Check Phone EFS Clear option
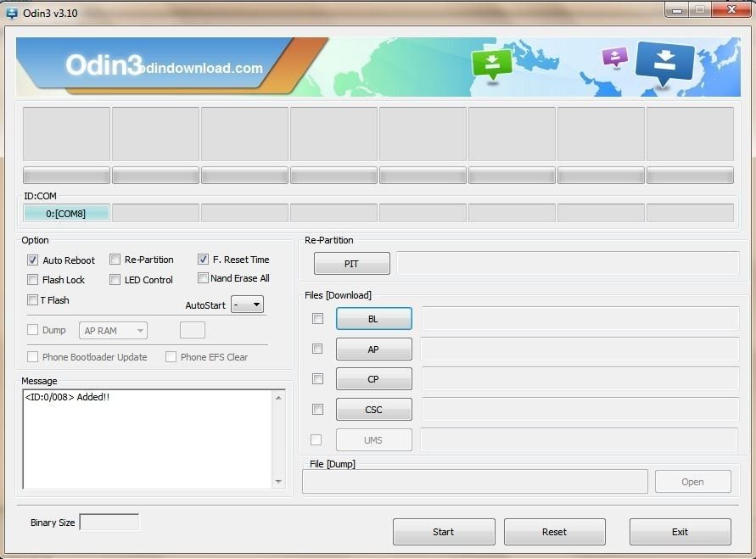 tap(171, 356)
